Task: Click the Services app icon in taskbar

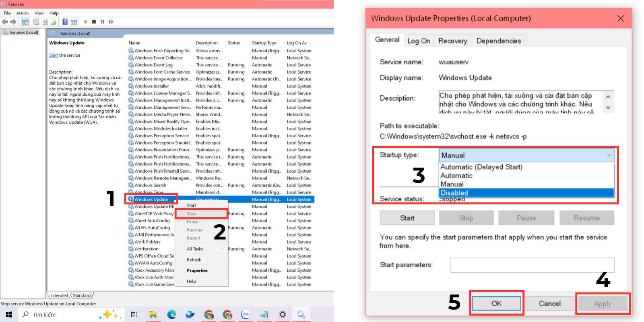Action: point(301,314)
